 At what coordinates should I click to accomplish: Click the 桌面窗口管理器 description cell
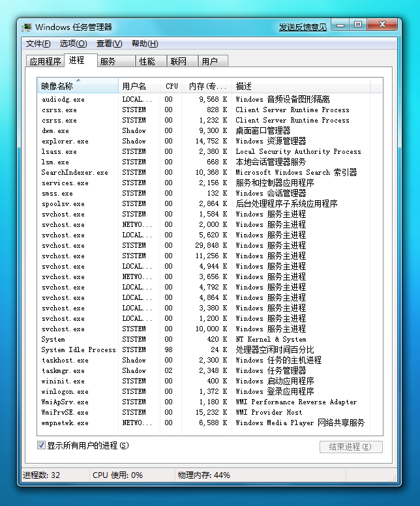pos(263,130)
